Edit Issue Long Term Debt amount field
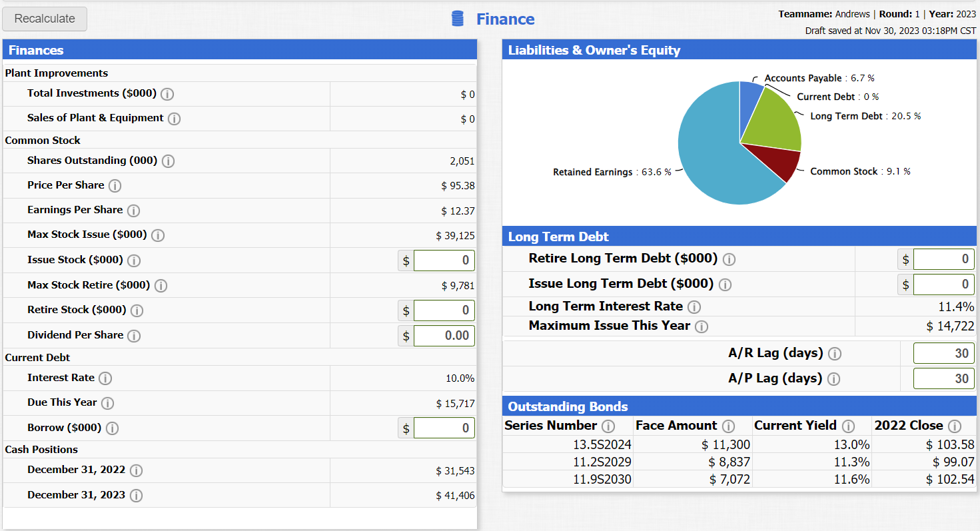The image size is (980, 531). point(943,284)
